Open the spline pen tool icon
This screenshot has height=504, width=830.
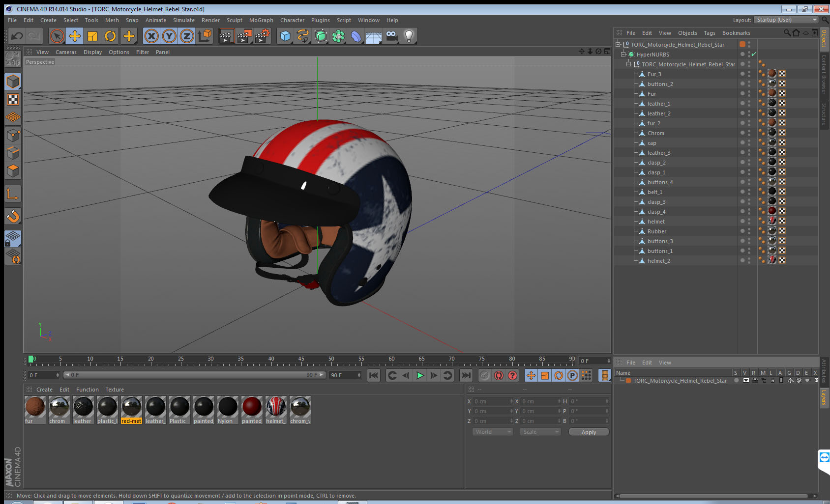click(x=303, y=36)
